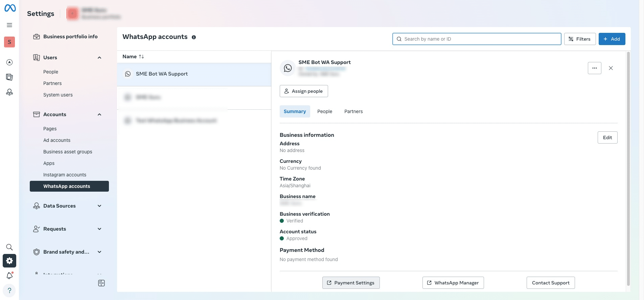
Task: Click the info icon beside WhatsApp accounts
Action: [x=194, y=37]
